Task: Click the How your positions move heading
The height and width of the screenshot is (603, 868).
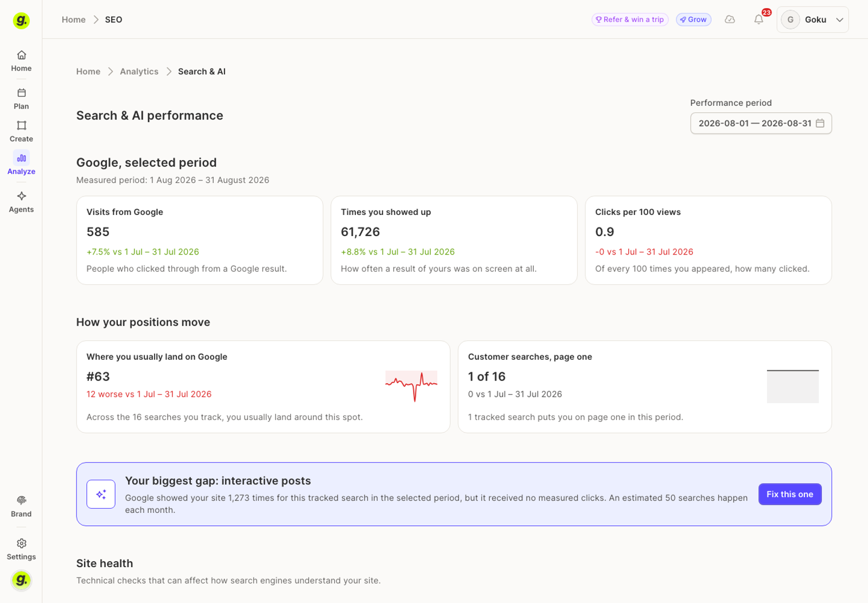Action: pos(143,322)
